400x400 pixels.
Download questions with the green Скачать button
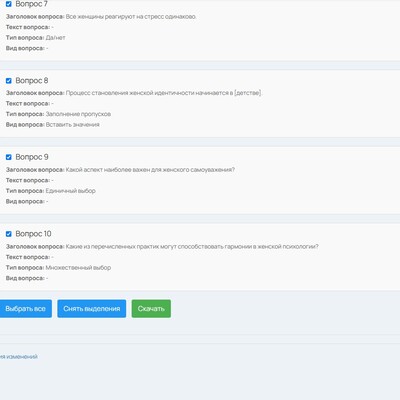click(x=151, y=309)
